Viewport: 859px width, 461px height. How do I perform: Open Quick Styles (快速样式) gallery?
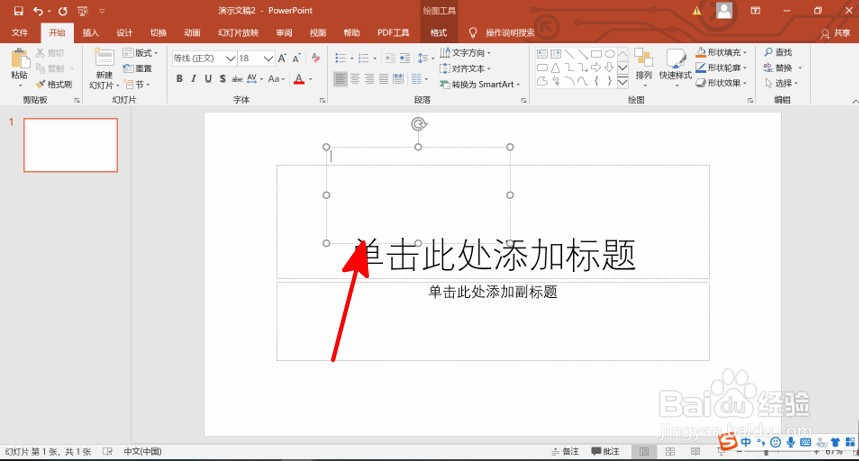coord(675,67)
